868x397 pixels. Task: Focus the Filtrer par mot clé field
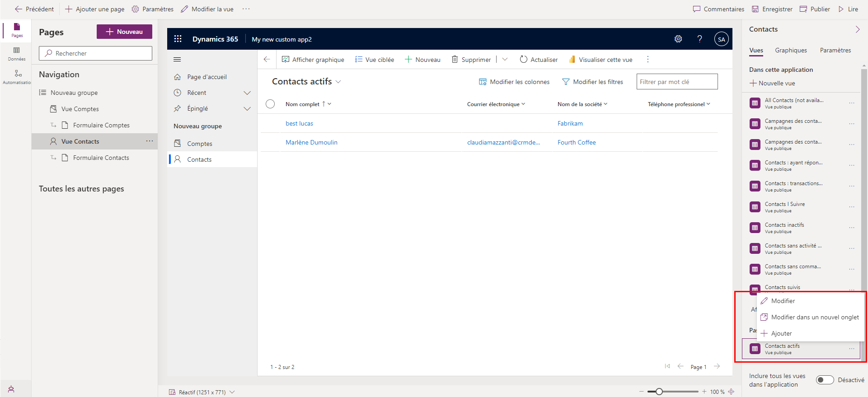pyautogui.click(x=677, y=82)
